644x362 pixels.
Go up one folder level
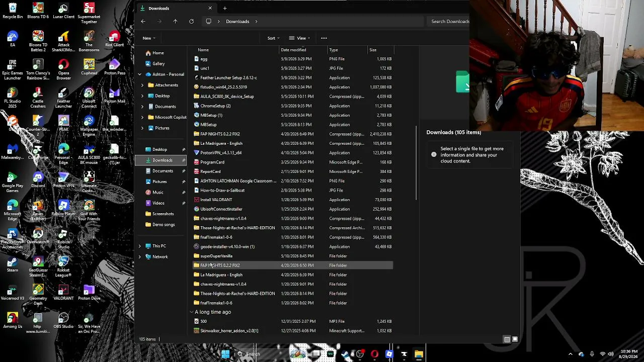(175, 22)
